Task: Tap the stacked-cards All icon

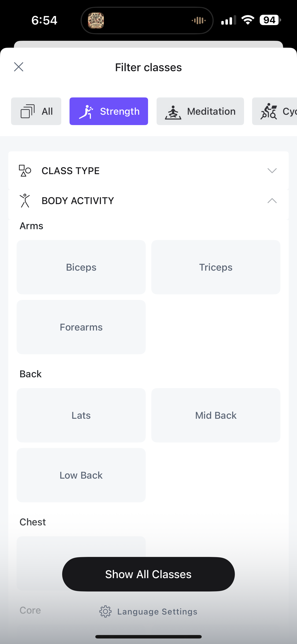Action: pyautogui.click(x=27, y=111)
